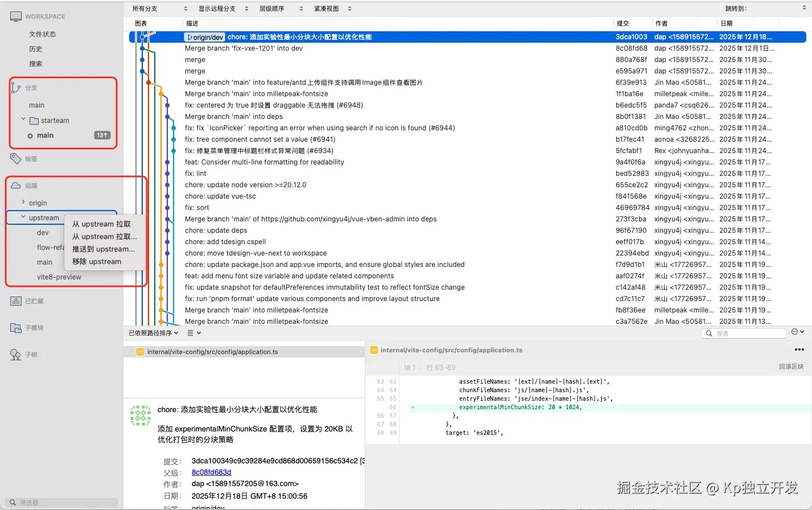Click the 子树 (subtrees) icon in sidebar
The image size is (812, 510).
pyautogui.click(x=15, y=354)
